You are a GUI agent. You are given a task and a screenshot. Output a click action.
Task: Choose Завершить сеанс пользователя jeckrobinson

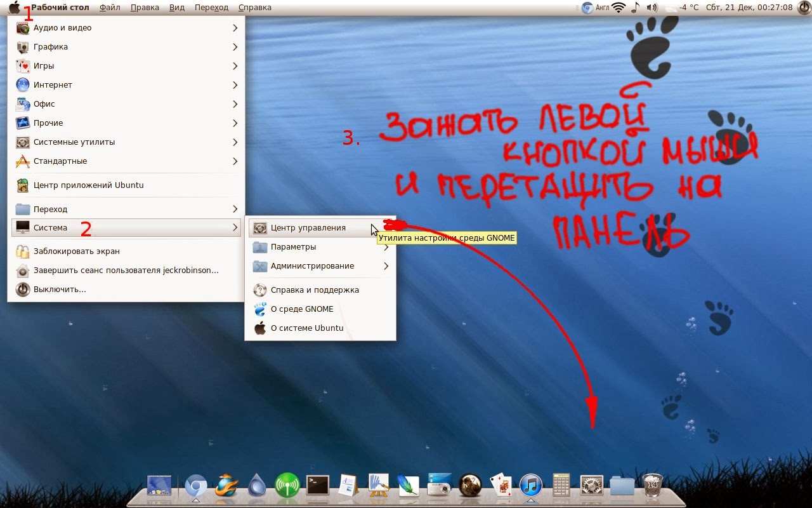[x=126, y=271]
